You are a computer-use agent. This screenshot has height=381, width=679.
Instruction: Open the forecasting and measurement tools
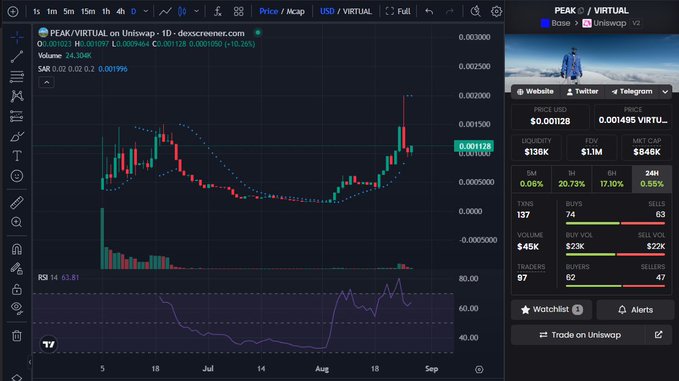coord(17,116)
